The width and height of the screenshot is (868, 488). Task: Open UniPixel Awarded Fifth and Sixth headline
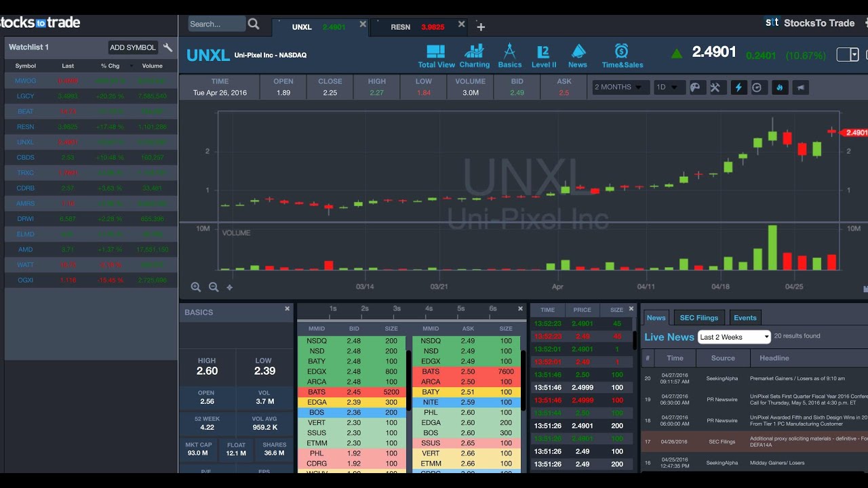click(808, 420)
